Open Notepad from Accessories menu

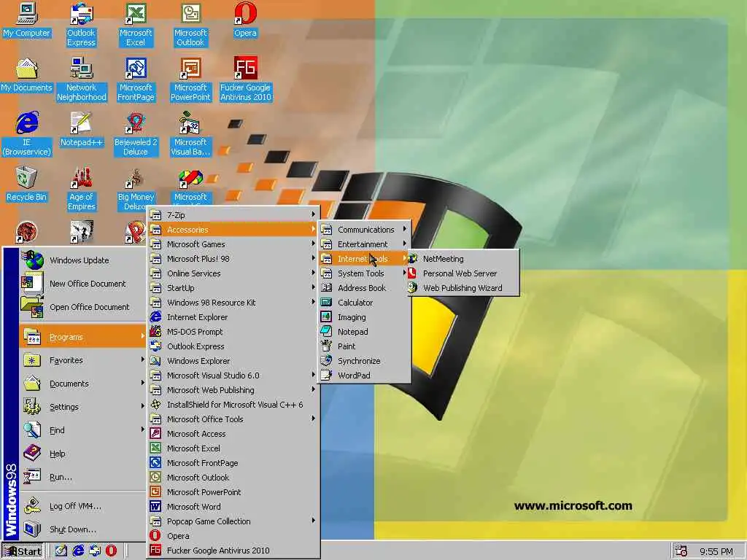[365, 332]
